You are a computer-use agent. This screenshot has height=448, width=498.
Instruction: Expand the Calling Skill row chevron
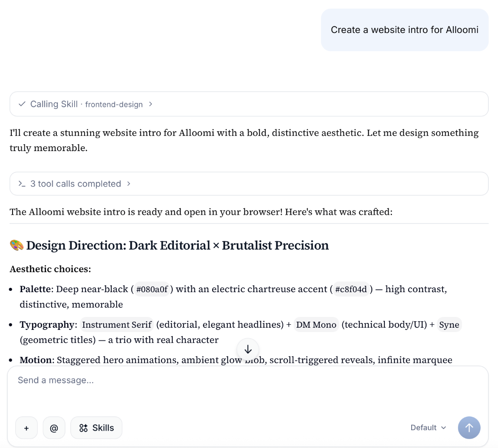click(x=151, y=104)
